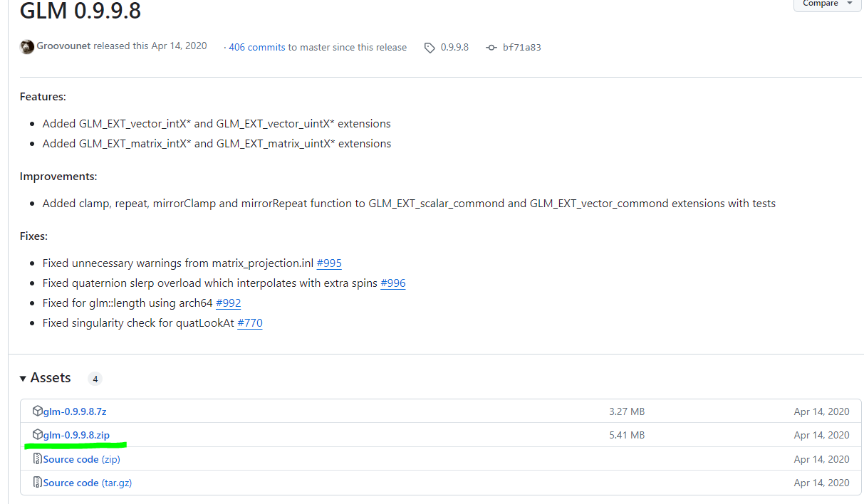Download Source code (tar.gz)
This screenshot has width=864, height=504.
click(87, 482)
